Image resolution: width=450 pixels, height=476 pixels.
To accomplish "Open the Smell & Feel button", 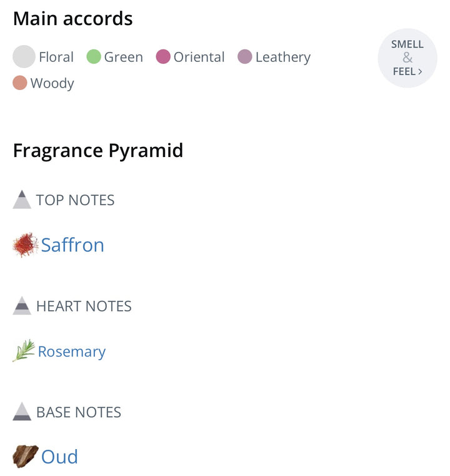I will (407, 58).
